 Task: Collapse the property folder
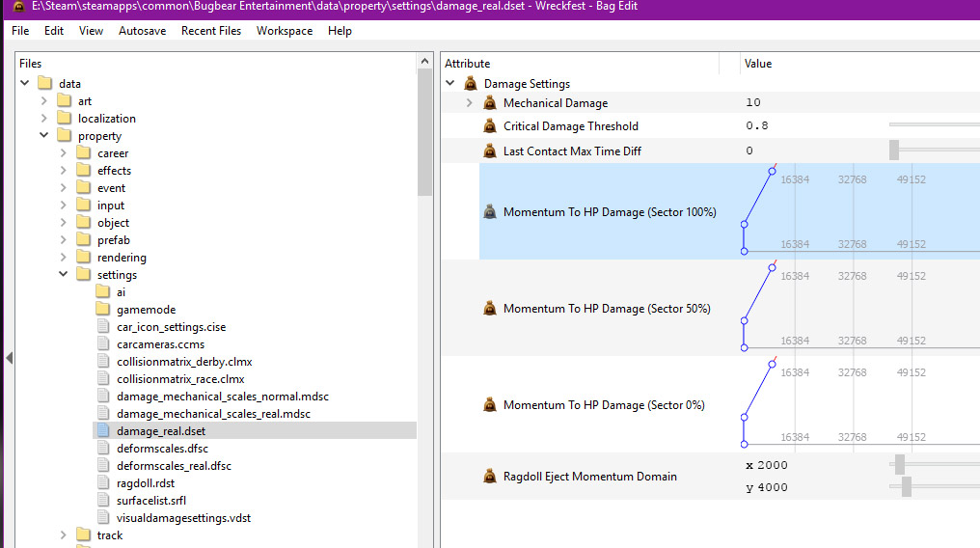(x=43, y=135)
